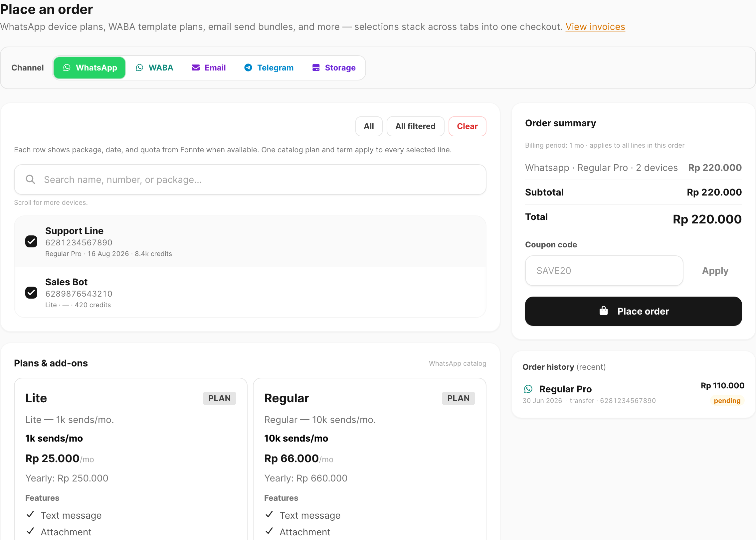Click the shopping bag icon in Place order
Image resolution: width=756 pixels, height=540 pixels.
(604, 311)
